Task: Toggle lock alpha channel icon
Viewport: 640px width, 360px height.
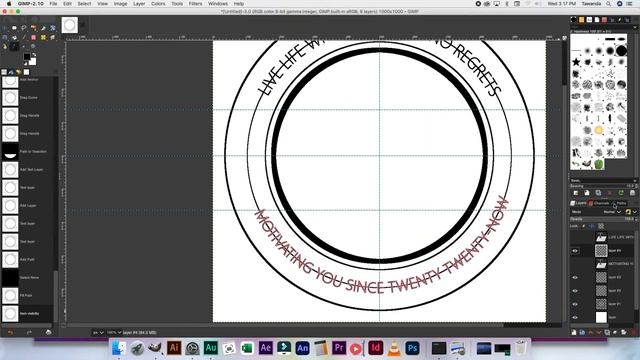Action: 601,226
